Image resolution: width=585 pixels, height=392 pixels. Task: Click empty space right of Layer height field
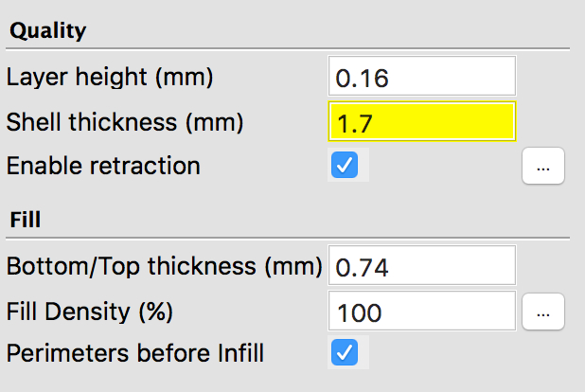(x=547, y=77)
